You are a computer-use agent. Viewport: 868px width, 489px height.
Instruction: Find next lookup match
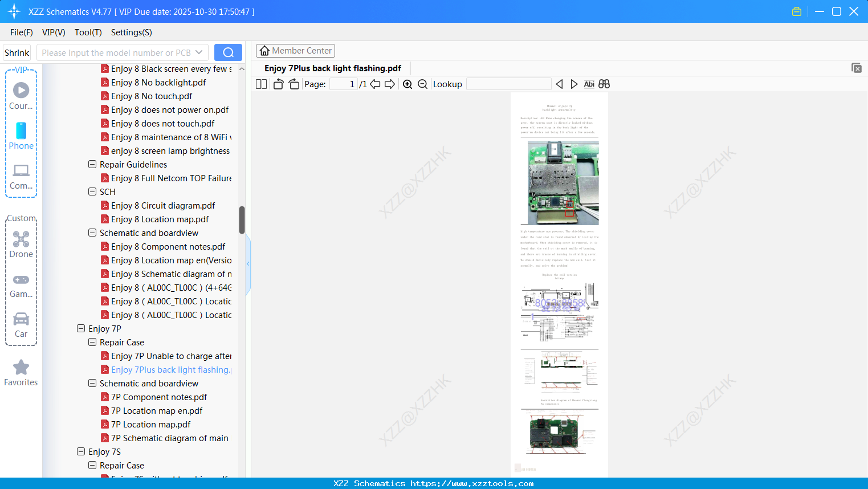pyautogui.click(x=574, y=84)
